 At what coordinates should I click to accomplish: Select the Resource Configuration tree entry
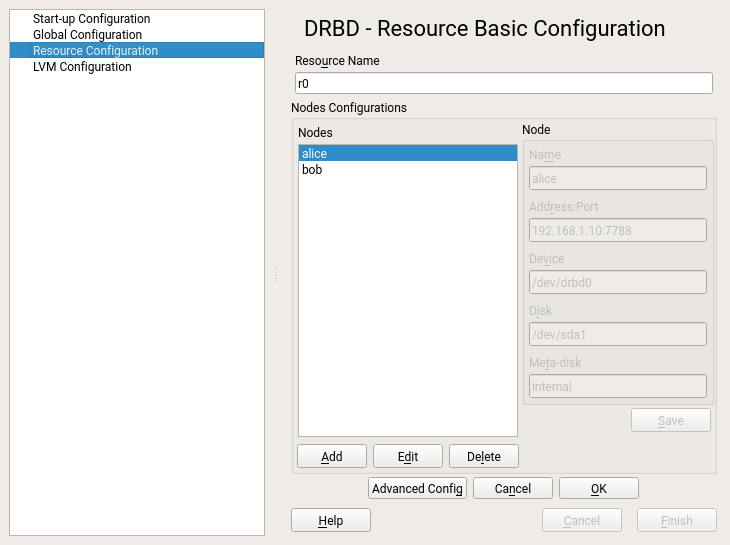pos(95,51)
